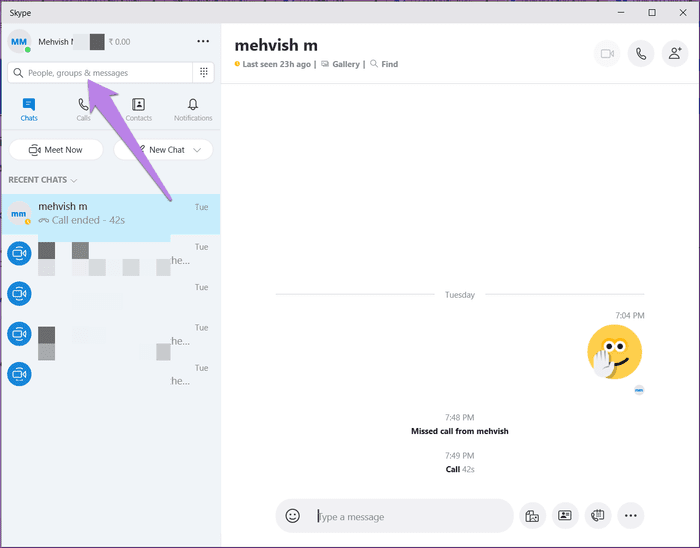Open more message options ellipsis
The height and width of the screenshot is (548, 700).
point(630,516)
